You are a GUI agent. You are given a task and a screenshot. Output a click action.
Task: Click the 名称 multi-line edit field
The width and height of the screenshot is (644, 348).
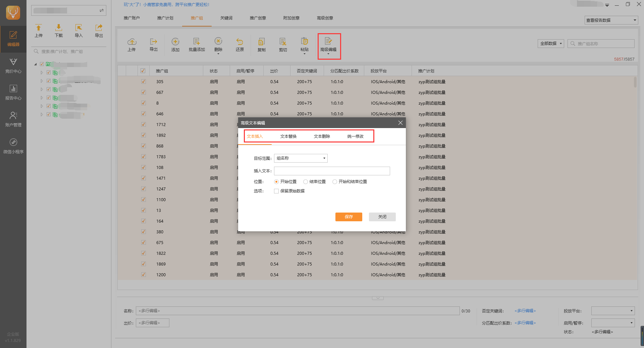pos(298,311)
